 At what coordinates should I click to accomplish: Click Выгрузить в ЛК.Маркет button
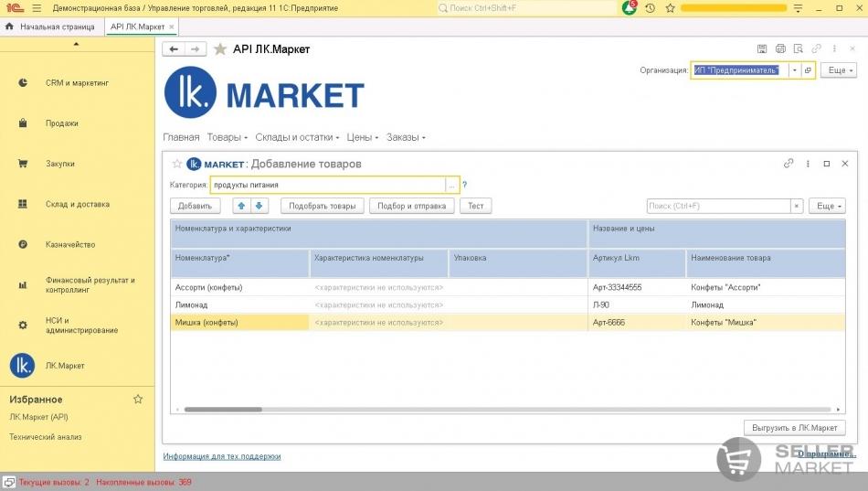(x=794, y=428)
